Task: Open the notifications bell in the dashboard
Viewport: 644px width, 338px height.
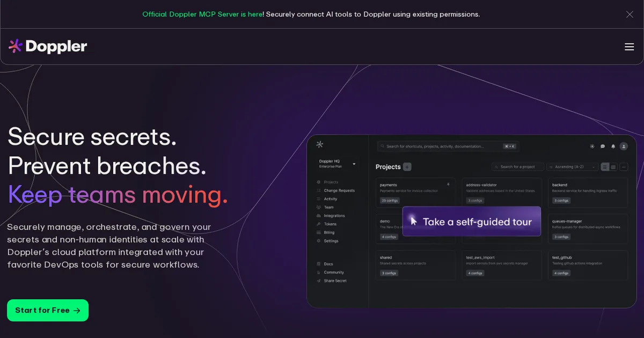Action: click(613, 146)
